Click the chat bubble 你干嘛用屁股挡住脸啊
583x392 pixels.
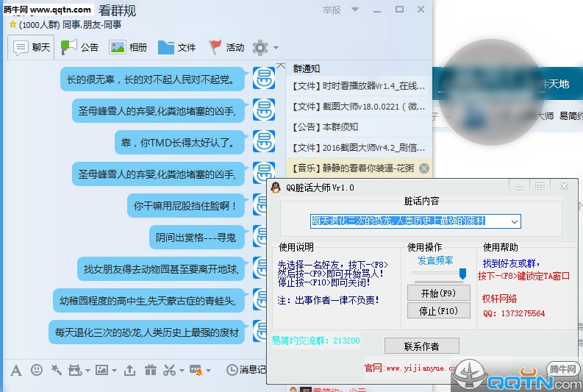pyautogui.click(x=185, y=206)
